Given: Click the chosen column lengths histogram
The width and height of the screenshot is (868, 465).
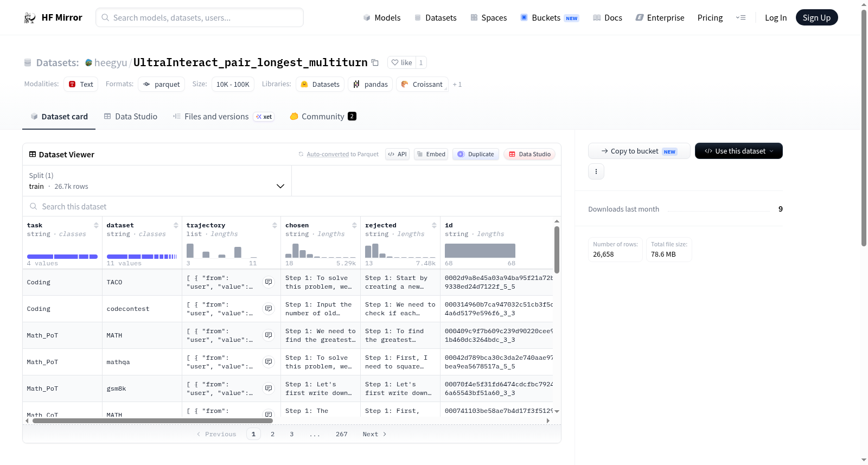Looking at the screenshot, I should tap(321, 251).
